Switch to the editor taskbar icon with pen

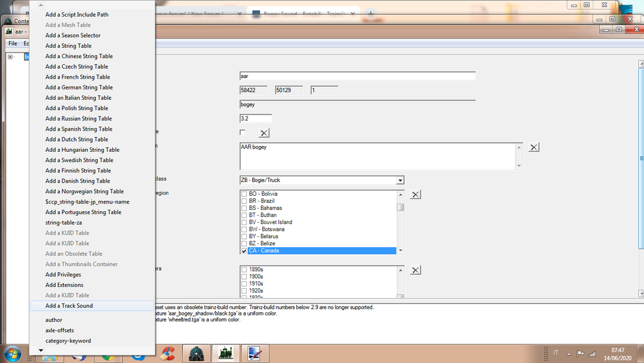[x=254, y=353]
